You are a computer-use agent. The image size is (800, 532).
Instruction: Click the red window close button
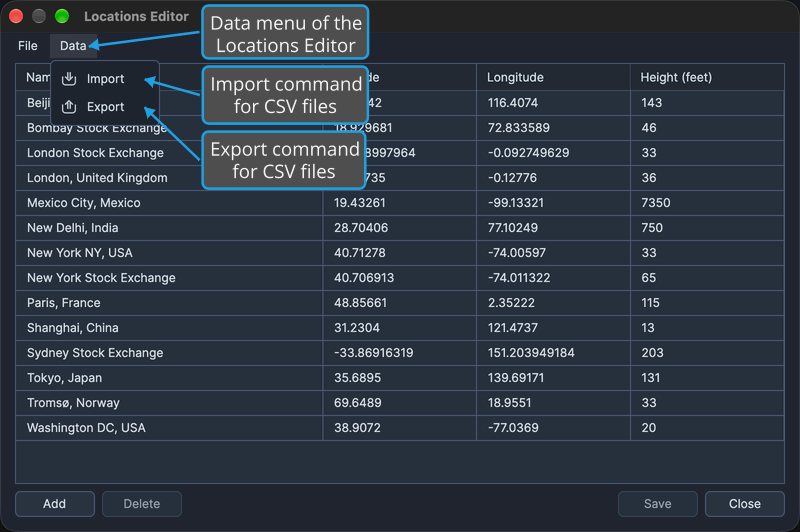16,16
